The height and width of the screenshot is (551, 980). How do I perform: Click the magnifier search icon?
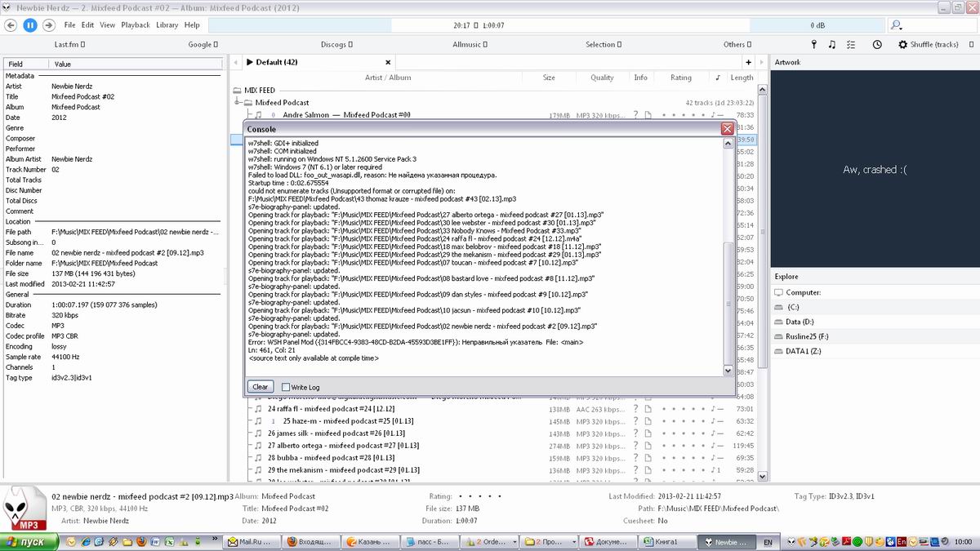click(x=897, y=25)
